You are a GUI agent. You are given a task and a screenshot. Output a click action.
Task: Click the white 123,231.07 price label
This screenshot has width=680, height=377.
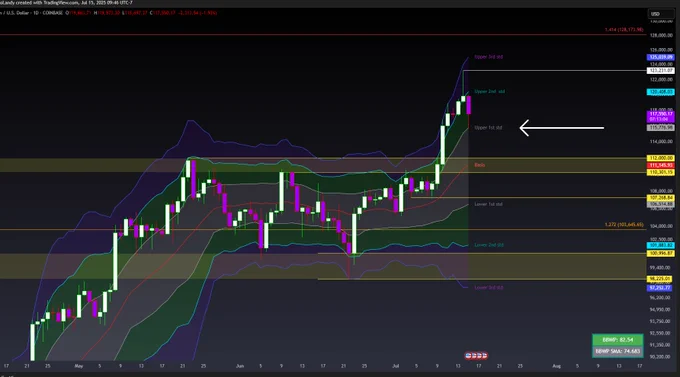[x=660, y=70]
